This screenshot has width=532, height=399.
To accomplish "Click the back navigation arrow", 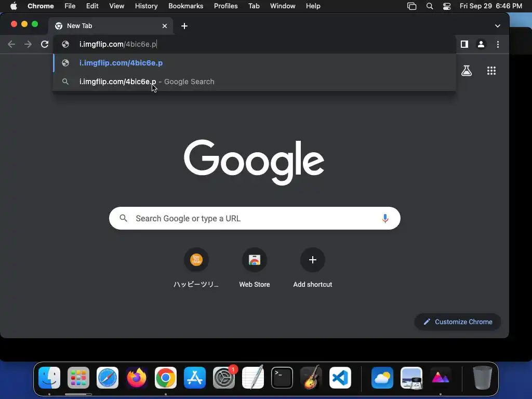I will [x=11, y=44].
